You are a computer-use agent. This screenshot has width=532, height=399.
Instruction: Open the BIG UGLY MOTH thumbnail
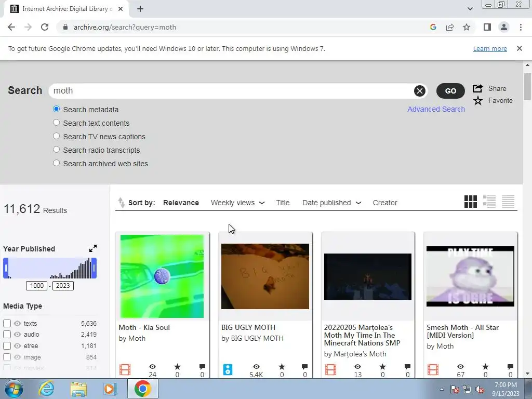pyautogui.click(x=265, y=276)
